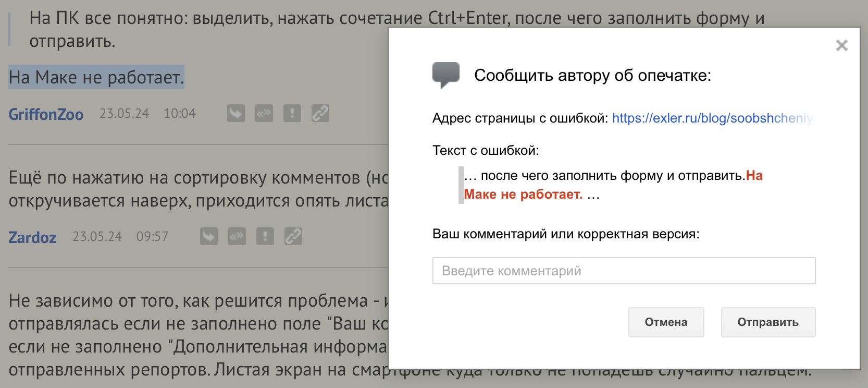Quote Zardoz's comment with the quote icon
868x388 pixels.
[237, 236]
